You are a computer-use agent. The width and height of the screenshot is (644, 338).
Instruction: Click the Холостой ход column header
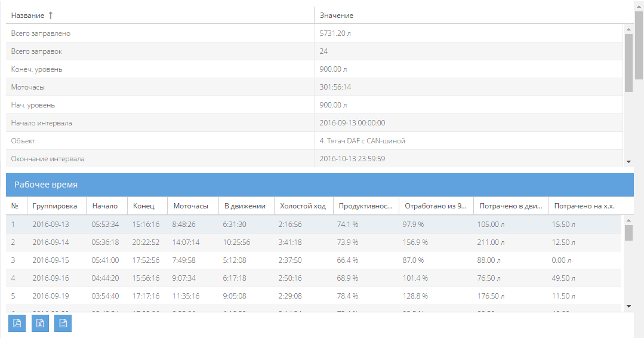tap(303, 206)
